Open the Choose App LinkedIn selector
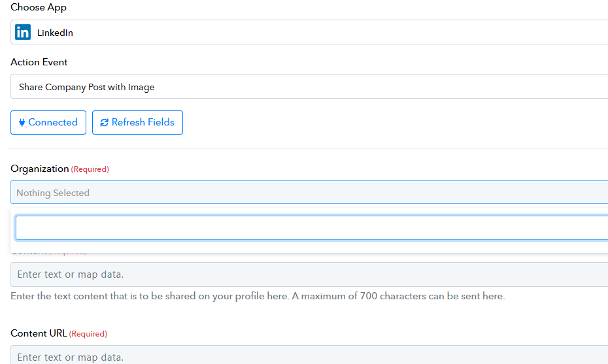This screenshot has height=364, width=608. click(309, 32)
